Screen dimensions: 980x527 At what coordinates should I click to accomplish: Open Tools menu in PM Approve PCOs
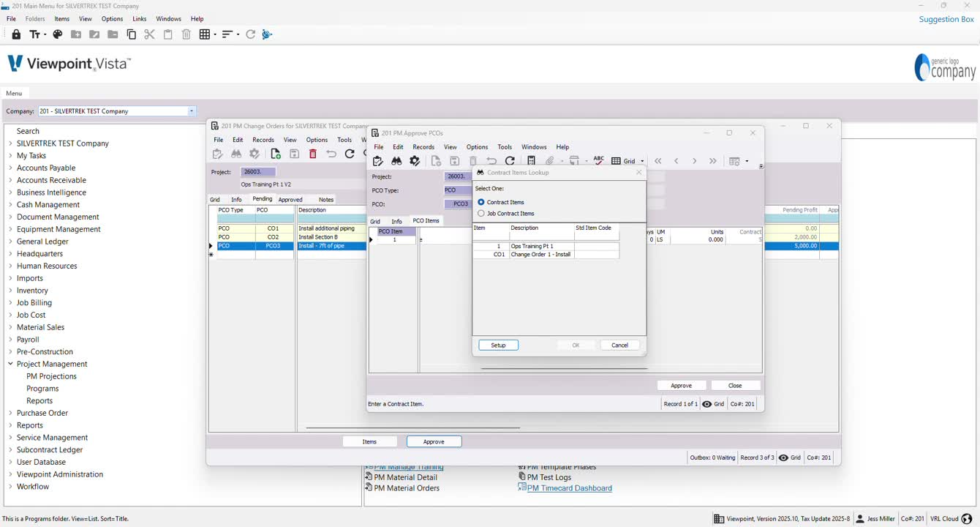pos(505,147)
